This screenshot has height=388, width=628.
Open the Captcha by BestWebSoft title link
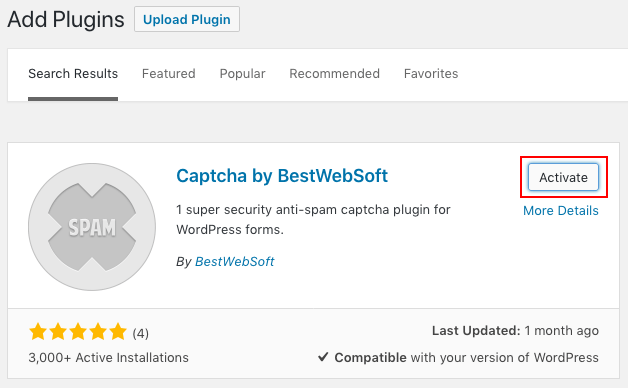tap(282, 176)
